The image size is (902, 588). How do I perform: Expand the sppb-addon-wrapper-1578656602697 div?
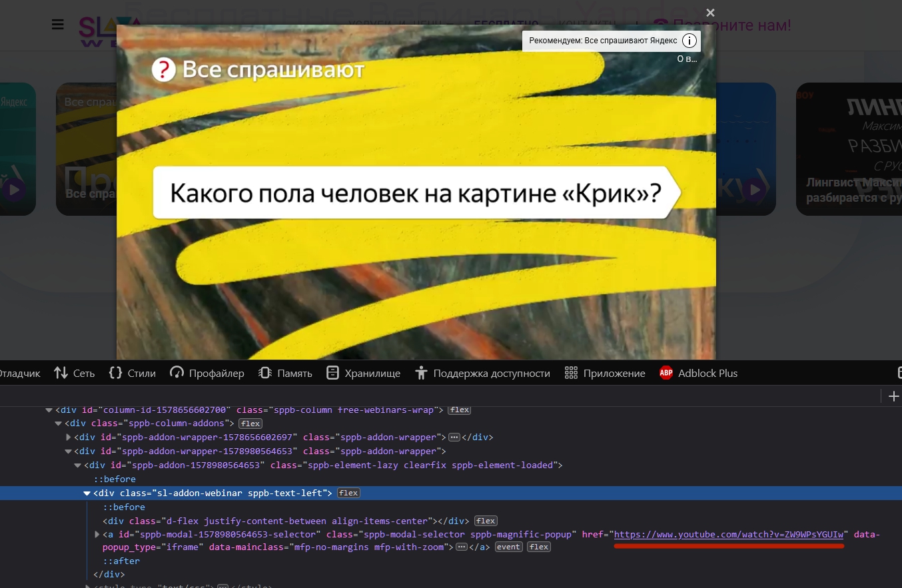click(69, 438)
